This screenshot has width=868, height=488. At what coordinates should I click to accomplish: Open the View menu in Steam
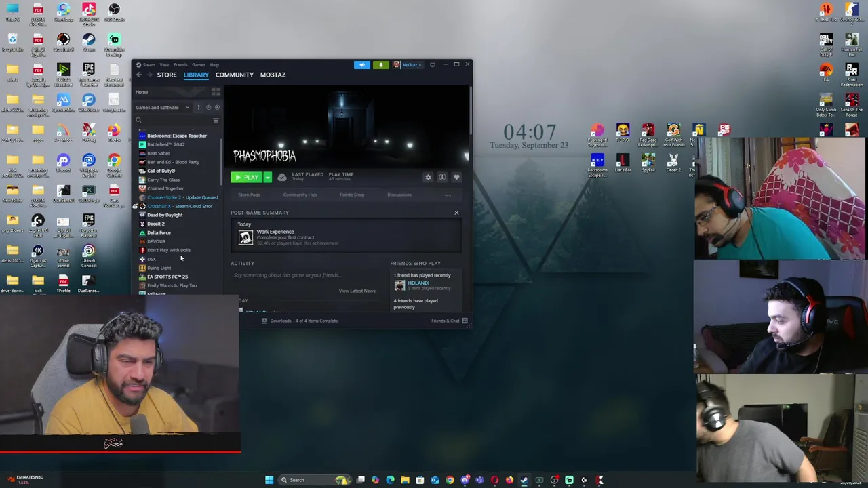(x=164, y=65)
